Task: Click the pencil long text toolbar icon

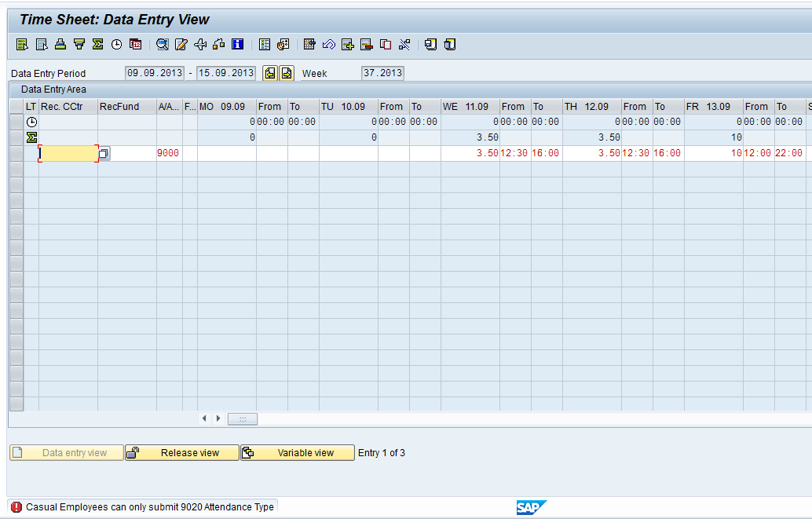Action: (181, 45)
